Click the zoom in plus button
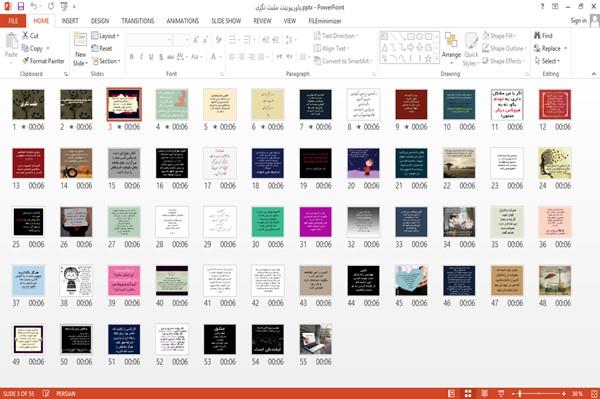Image resolution: width=600 pixels, height=399 pixels. coord(564,393)
